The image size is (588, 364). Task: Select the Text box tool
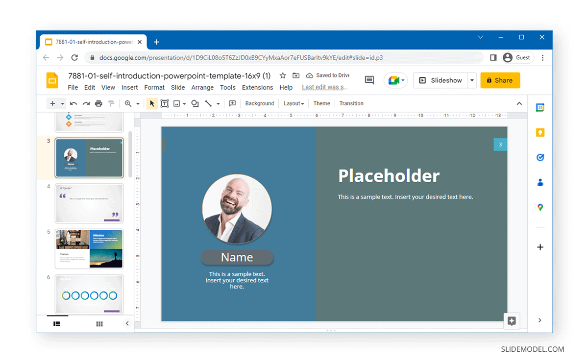click(165, 103)
